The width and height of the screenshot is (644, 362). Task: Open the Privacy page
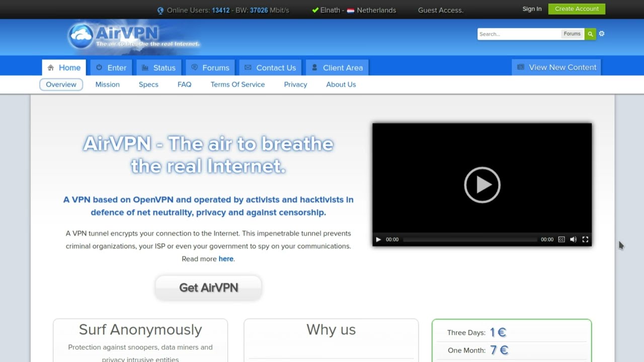[295, 84]
